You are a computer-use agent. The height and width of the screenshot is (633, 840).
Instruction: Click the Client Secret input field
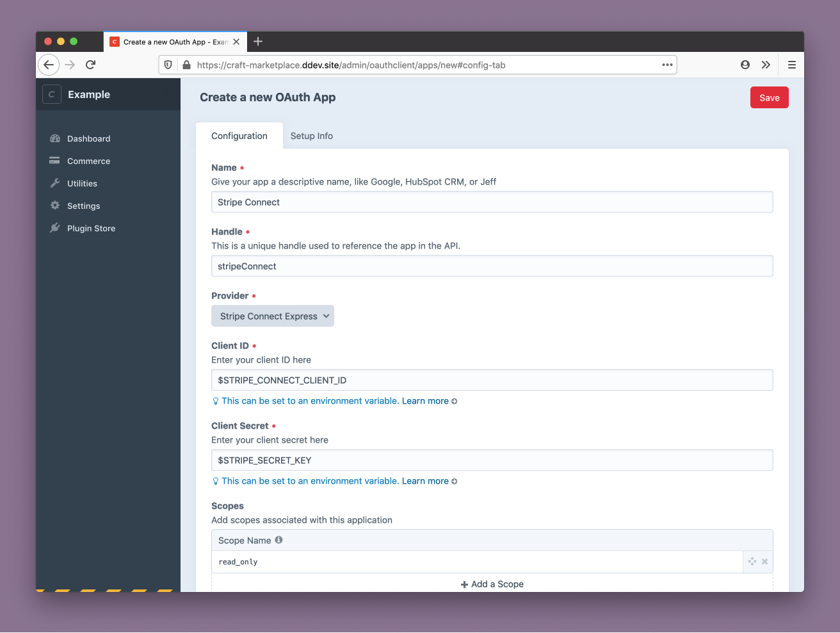coord(492,460)
